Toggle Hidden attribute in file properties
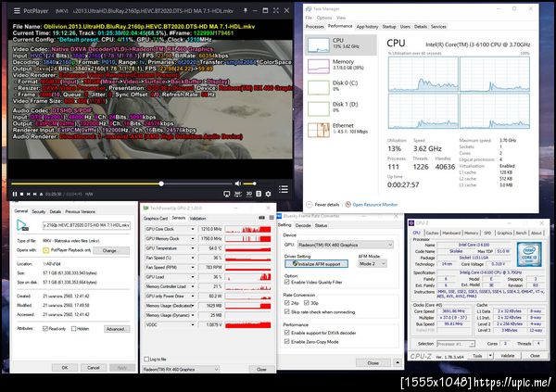Viewport: 556px width, 392px height. [74, 329]
